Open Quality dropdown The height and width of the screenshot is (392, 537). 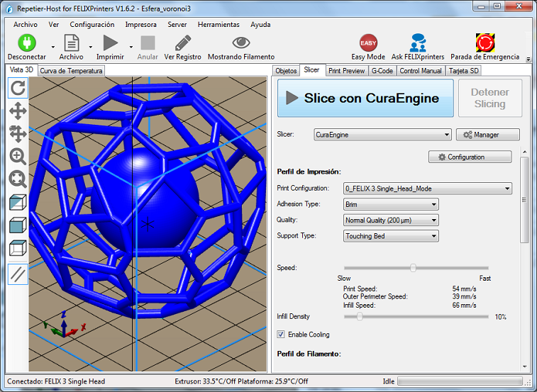click(x=391, y=220)
